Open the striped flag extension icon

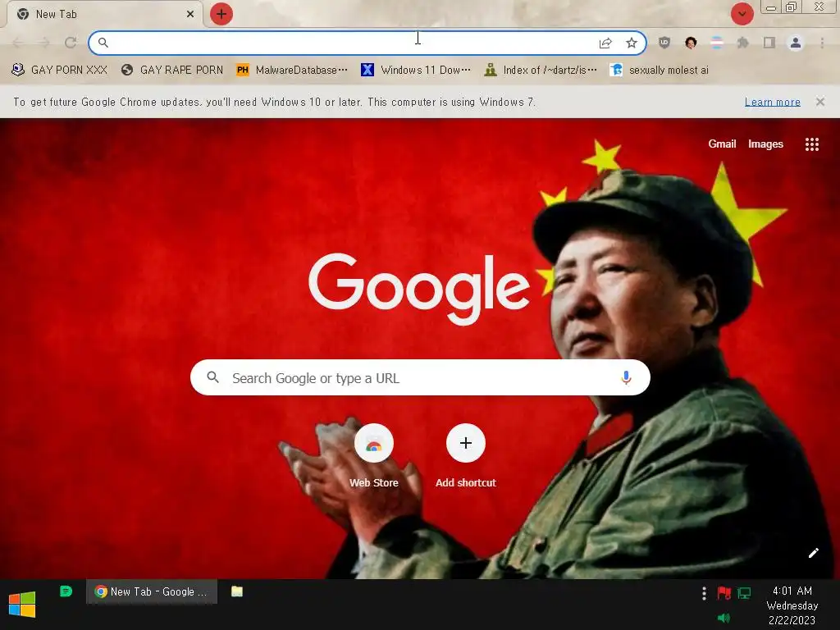(717, 43)
